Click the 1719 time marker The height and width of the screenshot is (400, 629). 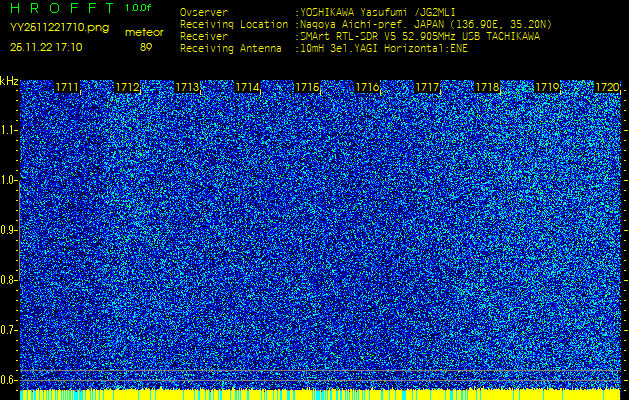tap(547, 87)
